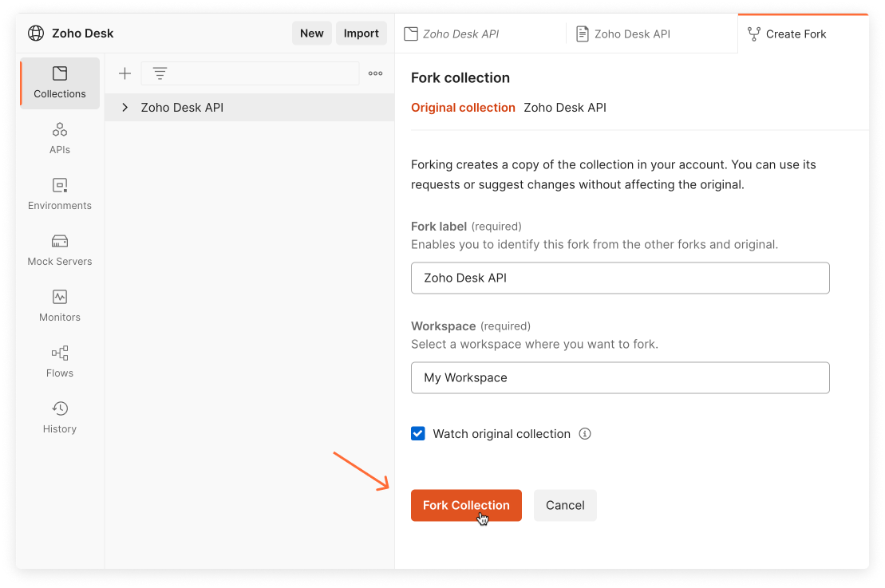
Task: Select Zoho Desk API row in collections list
Action: [250, 108]
